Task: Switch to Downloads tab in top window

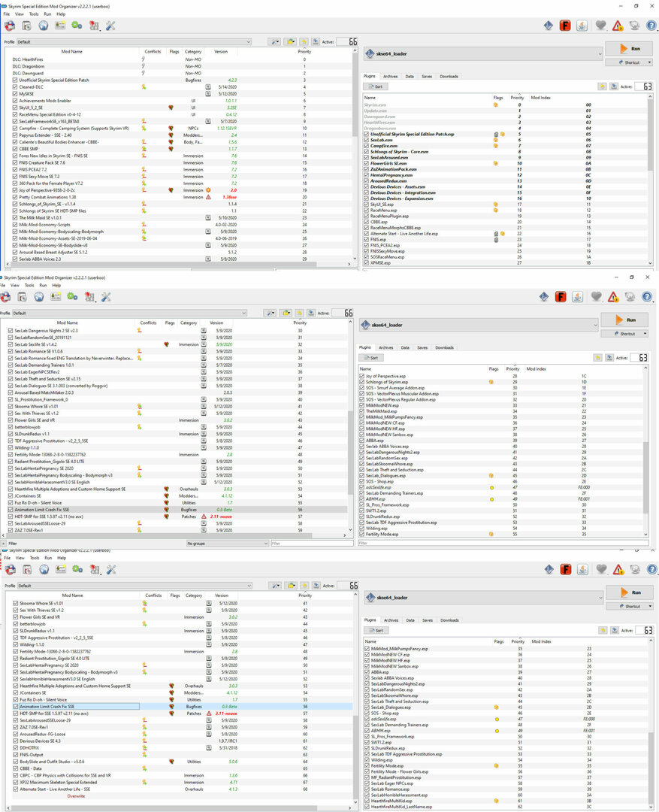Action: click(x=449, y=76)
